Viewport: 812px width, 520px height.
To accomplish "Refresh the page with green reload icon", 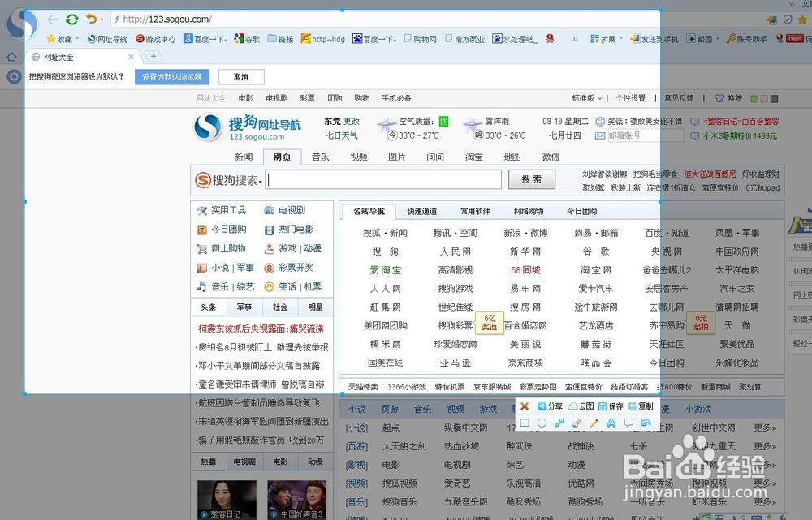I will point(72,19).
